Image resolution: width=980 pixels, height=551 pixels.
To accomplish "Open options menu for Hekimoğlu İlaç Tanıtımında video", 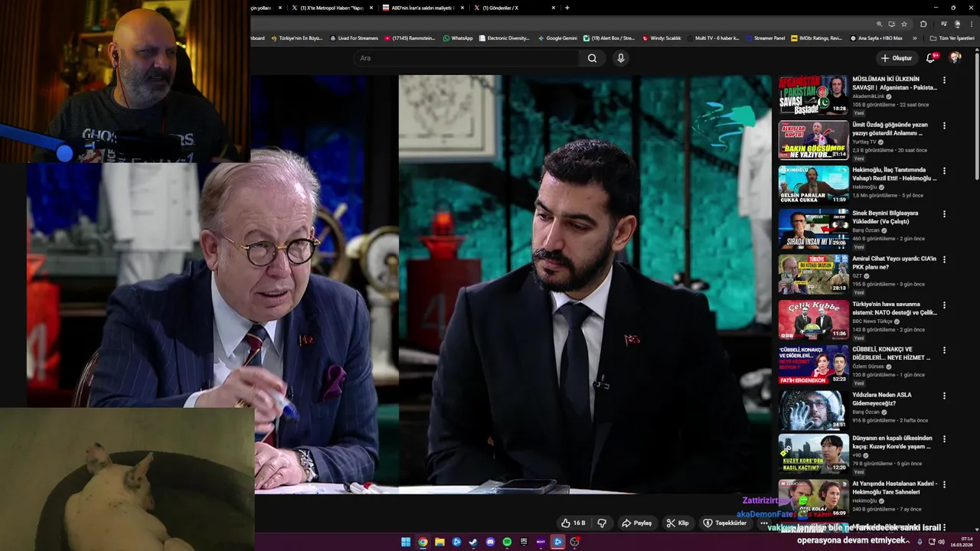I will pyautogui.click(x=944, y=171).
